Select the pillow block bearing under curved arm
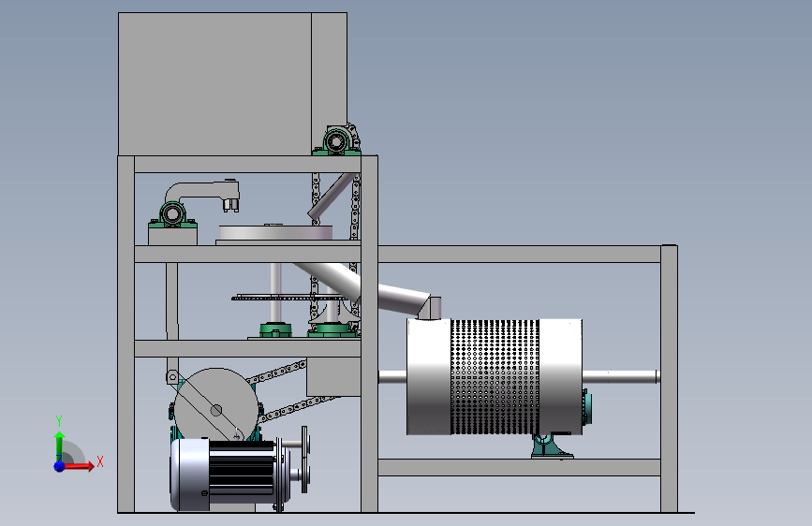The width and height of the screenshot is (812, 526). click(172, 215)
